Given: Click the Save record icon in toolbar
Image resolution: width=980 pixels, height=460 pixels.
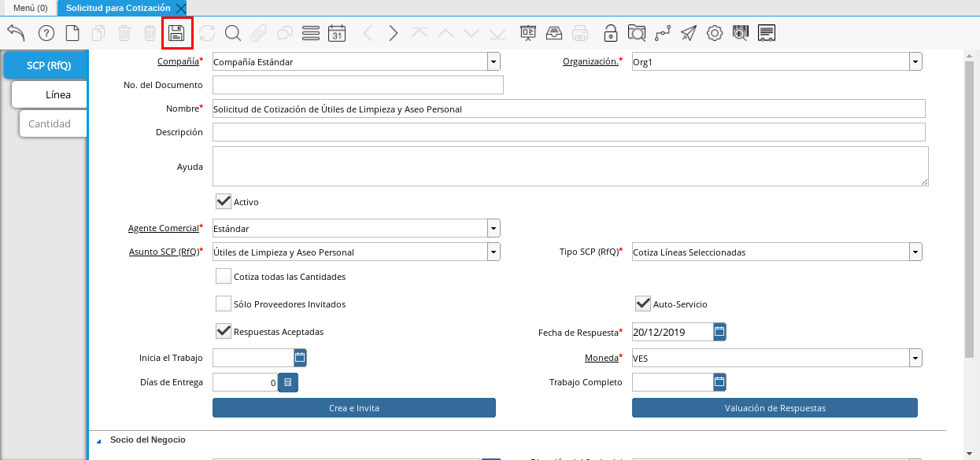Looking at the screenshot, I should pos(177,33).
